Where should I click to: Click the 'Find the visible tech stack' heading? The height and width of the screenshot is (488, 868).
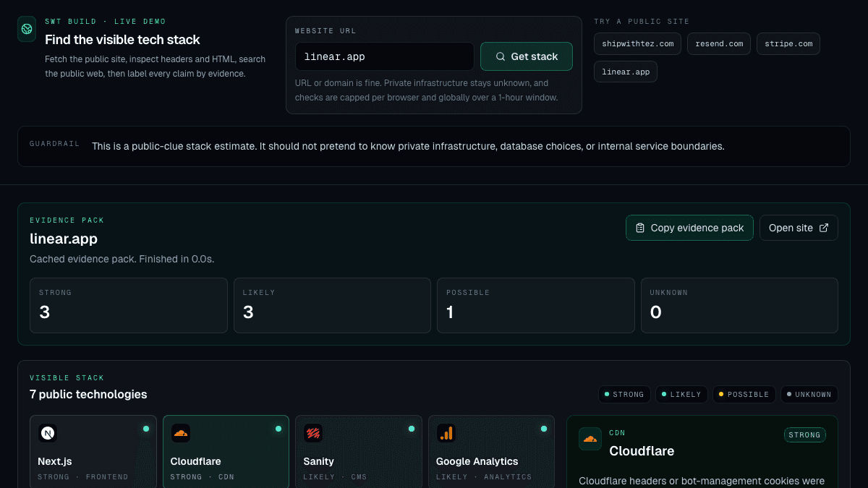122,40
